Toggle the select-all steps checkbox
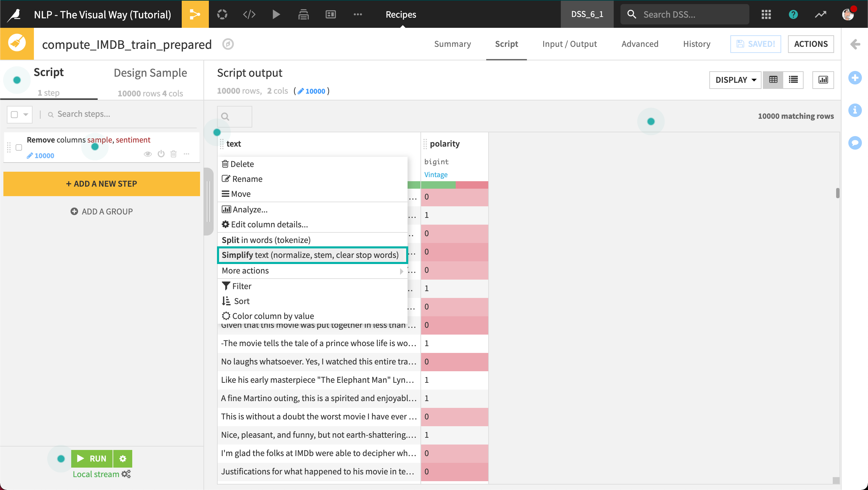Screen dimensions: 868x490 14,114
